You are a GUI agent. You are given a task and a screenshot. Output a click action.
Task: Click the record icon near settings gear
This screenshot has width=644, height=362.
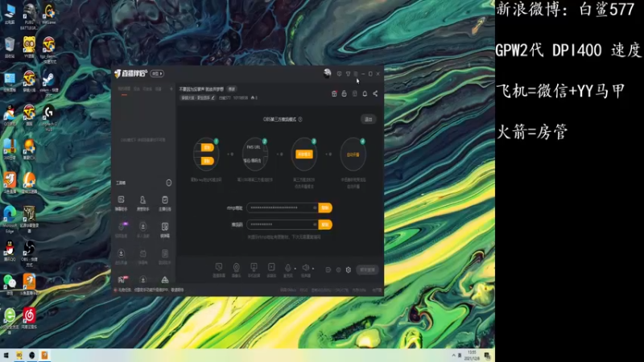[x=338, y=270]
